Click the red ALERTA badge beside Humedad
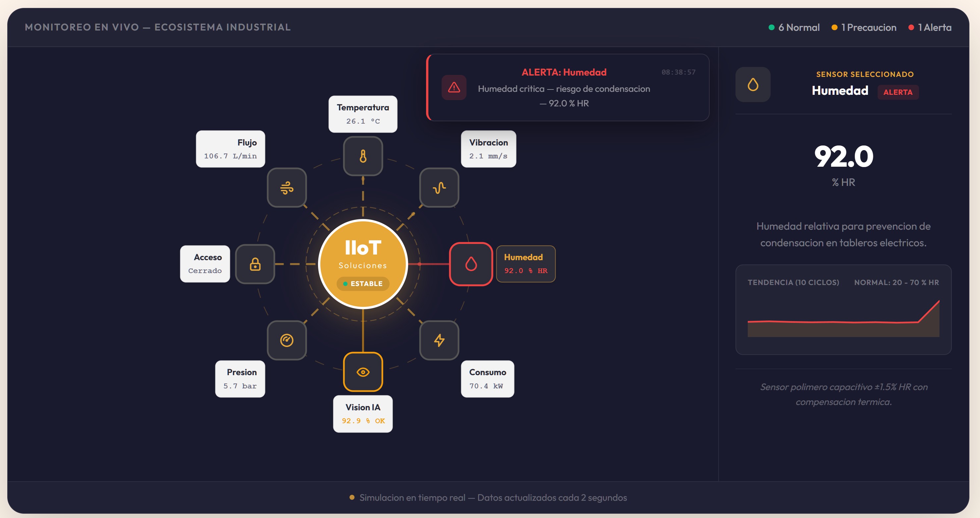Viewport: 980px width, 518px height. (898, 92)
